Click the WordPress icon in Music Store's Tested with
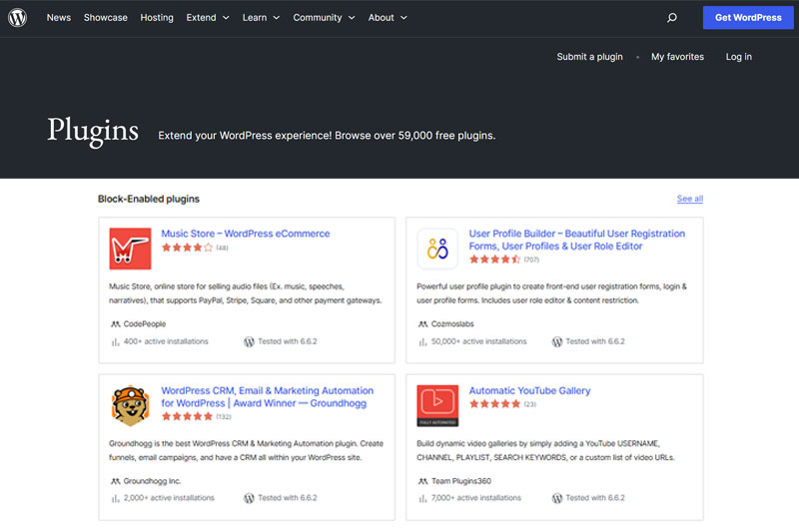The image size is (799, 532). (249, 341)
